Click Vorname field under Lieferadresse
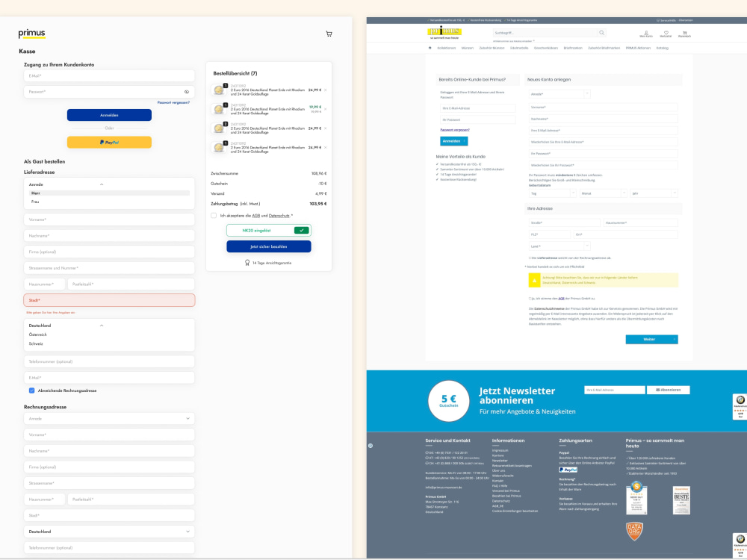This screenshot has width=747, height=560. point(109,220)
